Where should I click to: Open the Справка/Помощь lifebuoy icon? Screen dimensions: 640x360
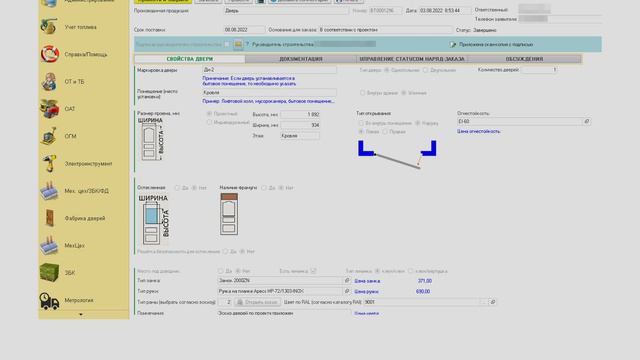(x=49, y=54)
